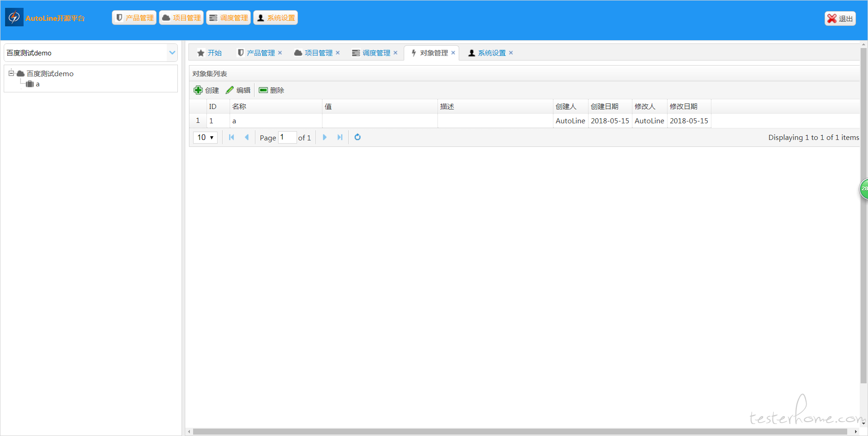Open the 百度测试demo project dropdown arrow
Viewport: 868px width, 436px height.
pos(172,53)
